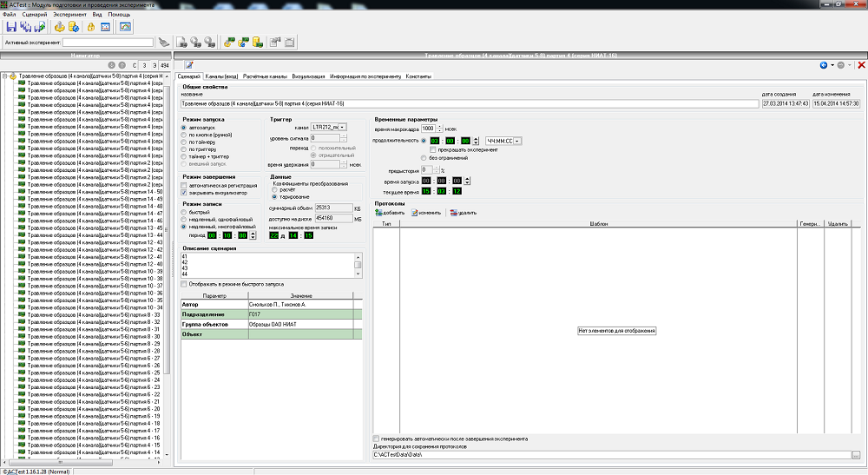The height and width of the screenshot is (475, 868).
Task: Click the yellow-green arrow scenario icon
Action: coord(229,42)
